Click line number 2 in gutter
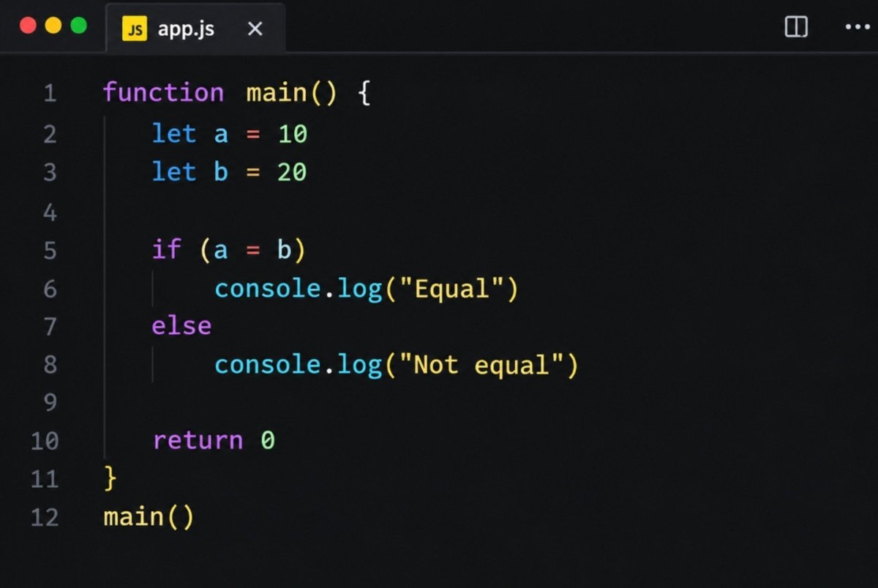 (50, 135)
